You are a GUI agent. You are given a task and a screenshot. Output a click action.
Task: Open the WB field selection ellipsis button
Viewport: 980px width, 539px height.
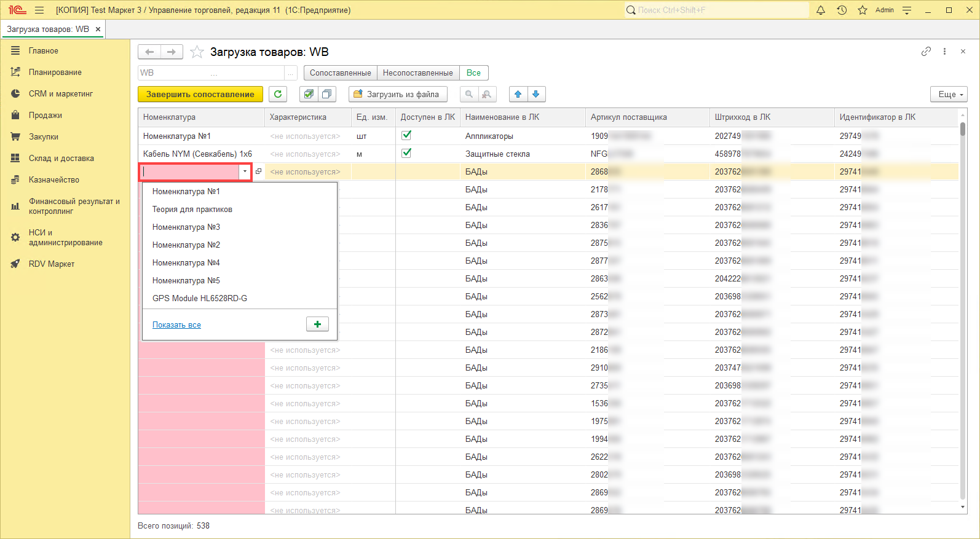(291, 73)
